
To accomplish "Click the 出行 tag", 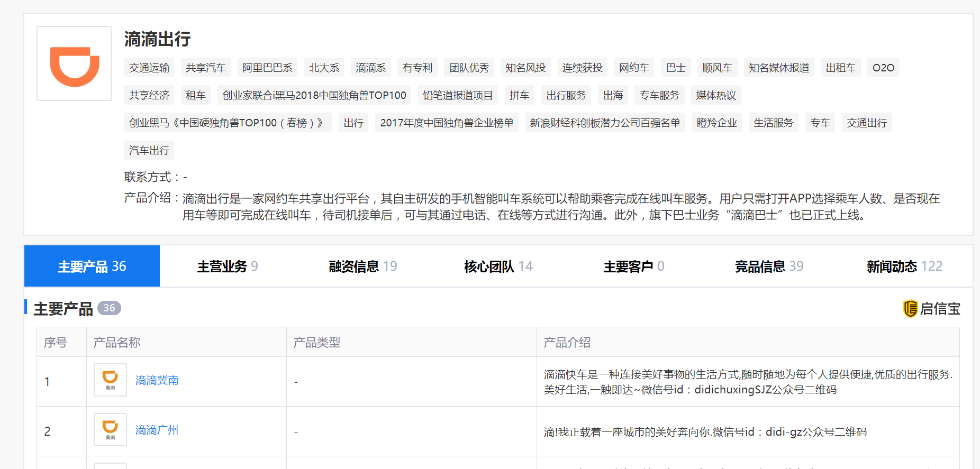I will point(353,123).
